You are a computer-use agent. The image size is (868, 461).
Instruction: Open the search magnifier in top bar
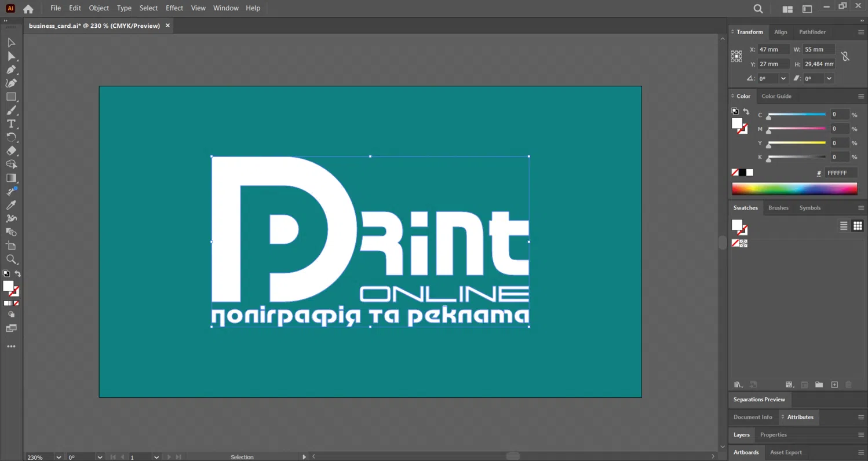pyautogui.click(x=758, y=9)
